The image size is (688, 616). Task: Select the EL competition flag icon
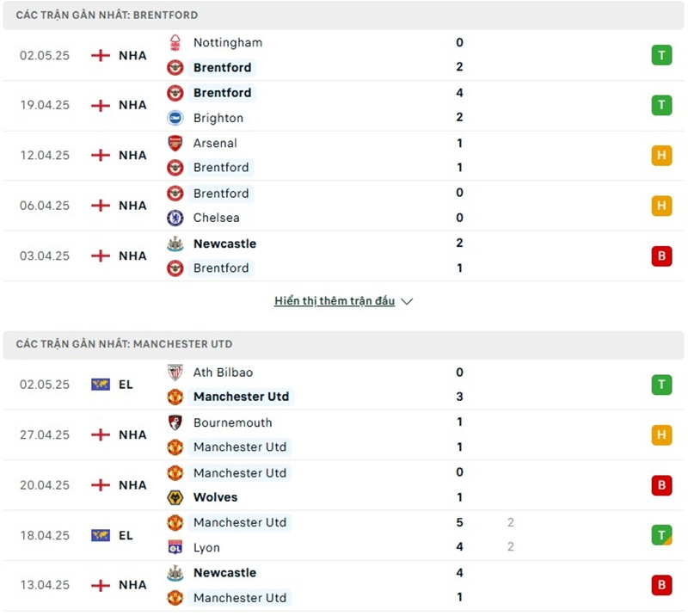point(102,385)
